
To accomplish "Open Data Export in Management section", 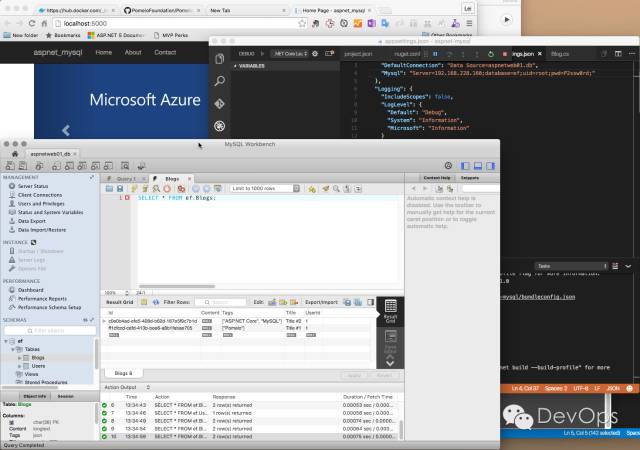I will (x=31, y=221).
